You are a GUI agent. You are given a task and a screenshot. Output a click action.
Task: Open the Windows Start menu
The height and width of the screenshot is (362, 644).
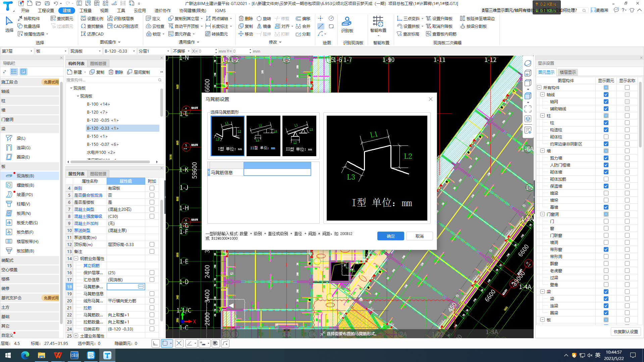8,355
